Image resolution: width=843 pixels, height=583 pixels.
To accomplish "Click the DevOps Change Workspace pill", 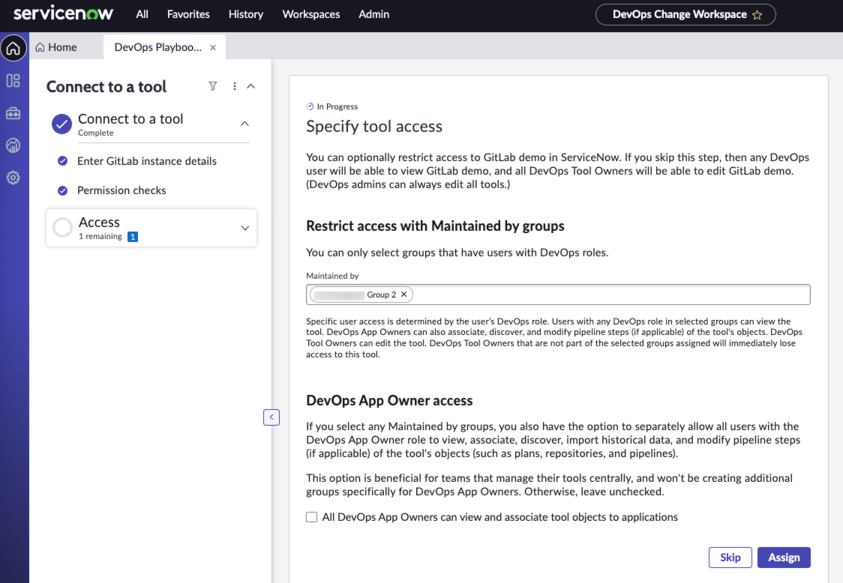I will [x=685, y=15].
